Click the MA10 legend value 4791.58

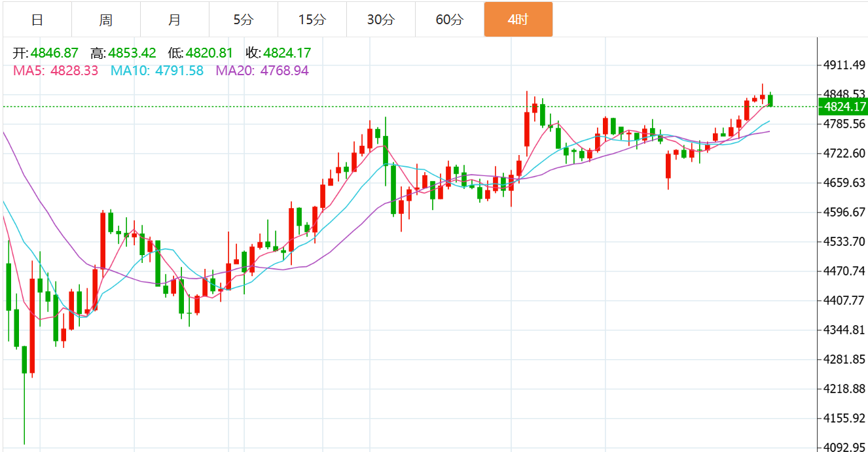click(x=179, y=71)
